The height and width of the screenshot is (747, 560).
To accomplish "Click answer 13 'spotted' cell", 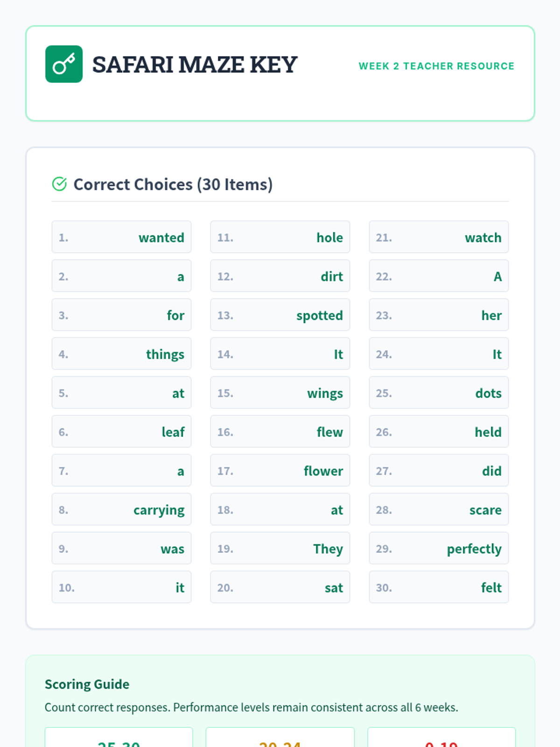I will tap(280, 315).
